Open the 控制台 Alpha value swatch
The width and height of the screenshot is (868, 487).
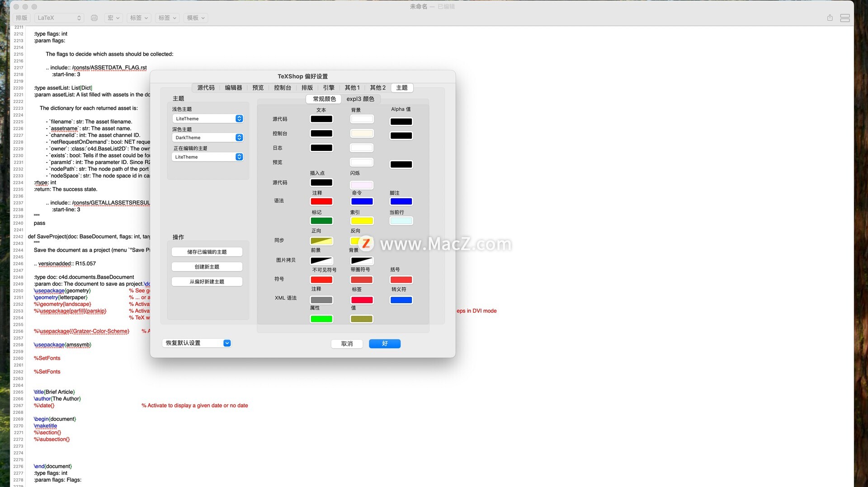coord(401,136)
